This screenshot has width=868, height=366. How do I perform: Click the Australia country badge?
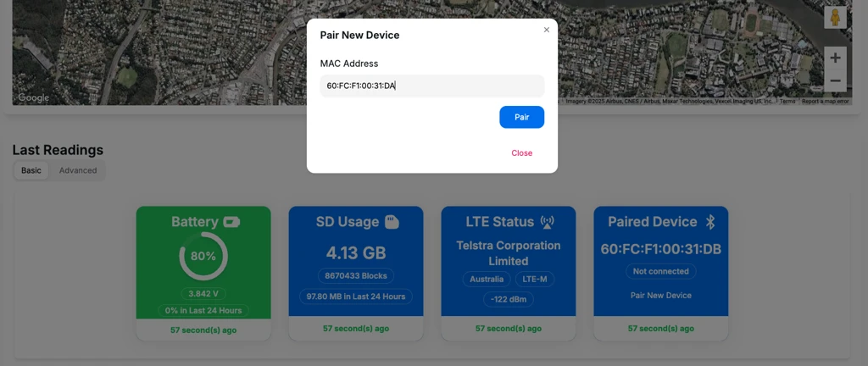click(487, 280)
